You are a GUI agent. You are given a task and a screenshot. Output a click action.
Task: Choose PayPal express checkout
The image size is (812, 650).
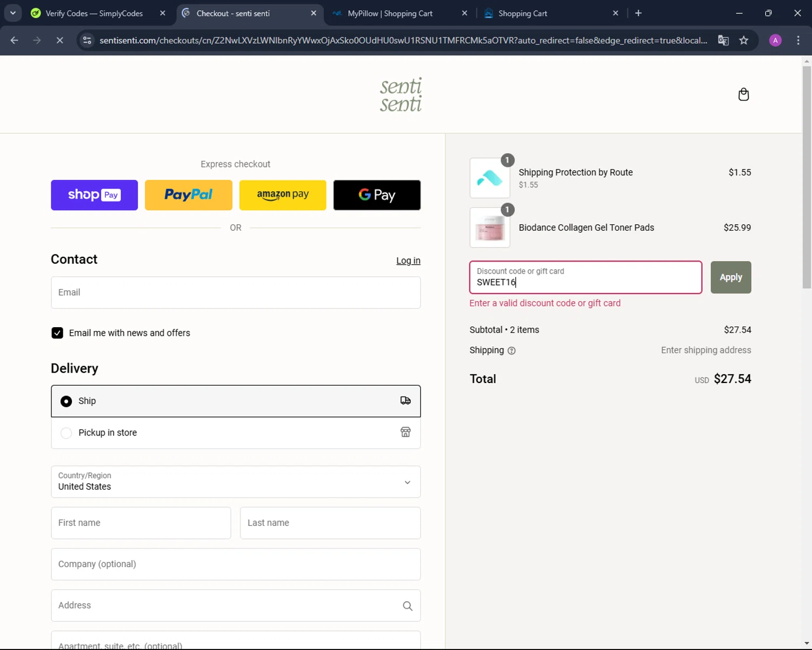point(188,195)
